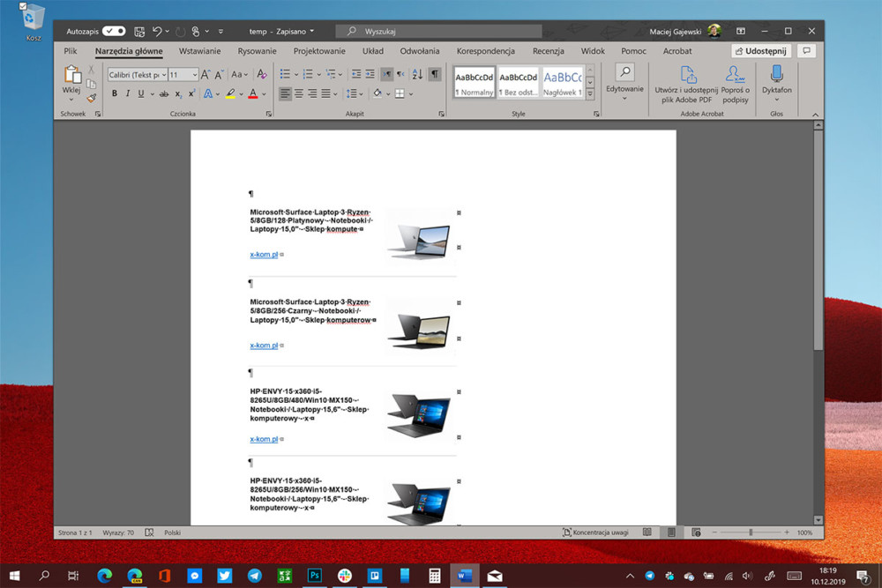Toggle bold formatting

pos(114,93)
